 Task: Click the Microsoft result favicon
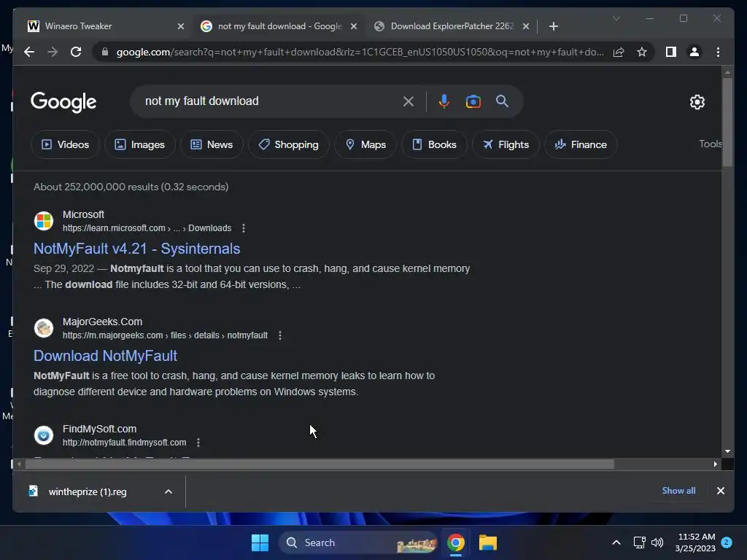(x=43, y=221)
